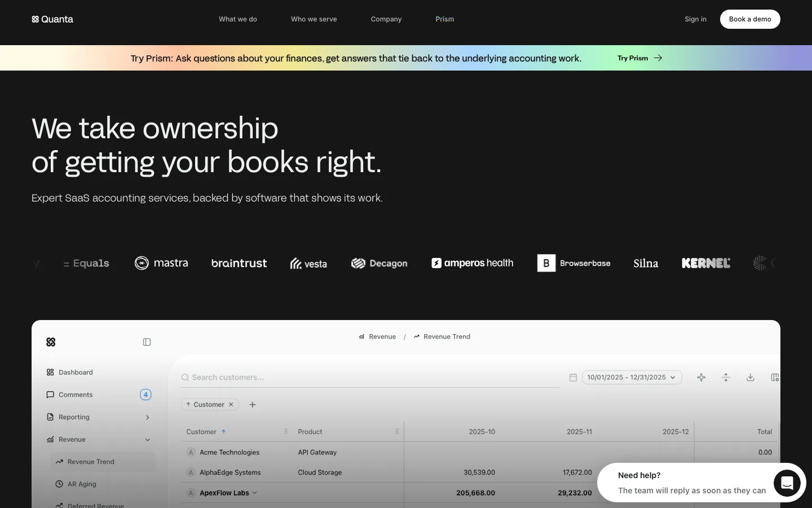This screenshot has width=812, height=508.
Task: Open the Who we serve menu
Action: (314, 19)
